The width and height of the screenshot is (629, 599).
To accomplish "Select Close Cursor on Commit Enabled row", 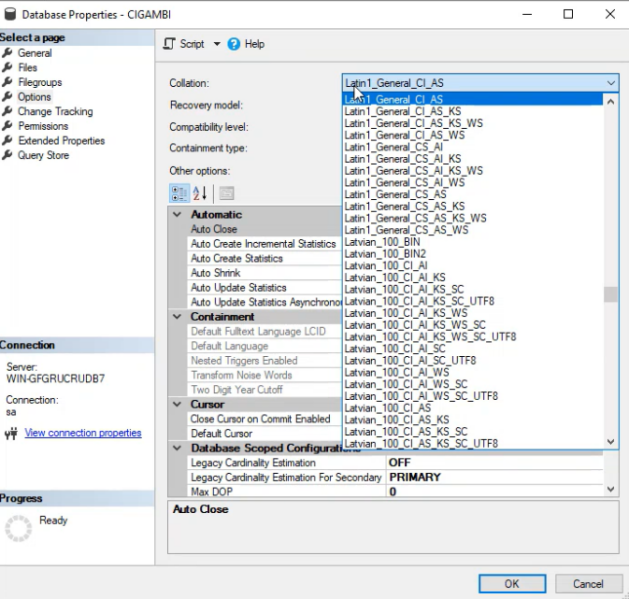I will [265, 419].
